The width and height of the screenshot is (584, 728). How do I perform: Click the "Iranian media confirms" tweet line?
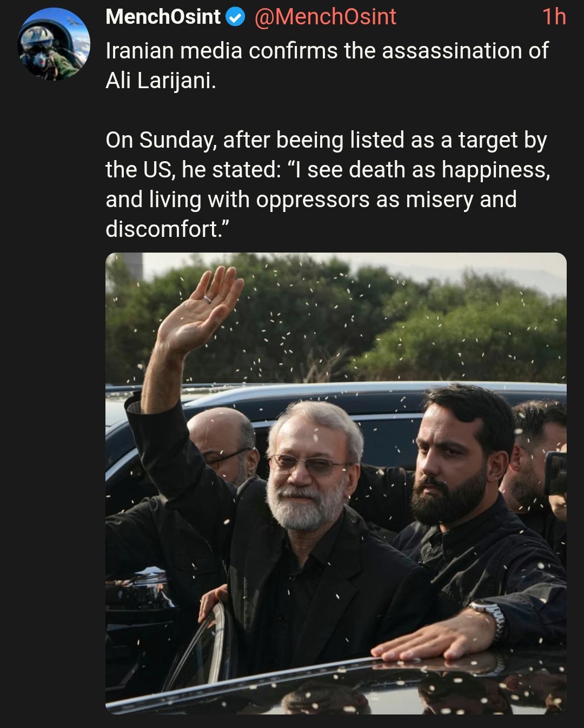coord(327,51)
